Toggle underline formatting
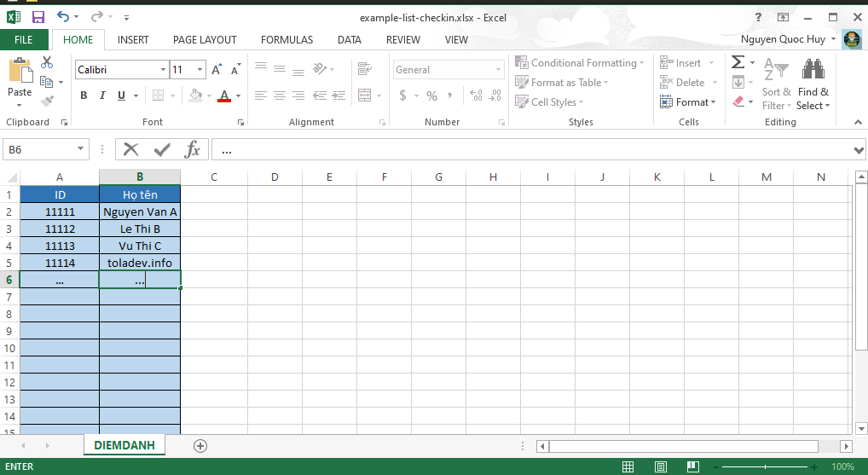Viewport: 868px width, 475px height. click(x=121, y=96)
